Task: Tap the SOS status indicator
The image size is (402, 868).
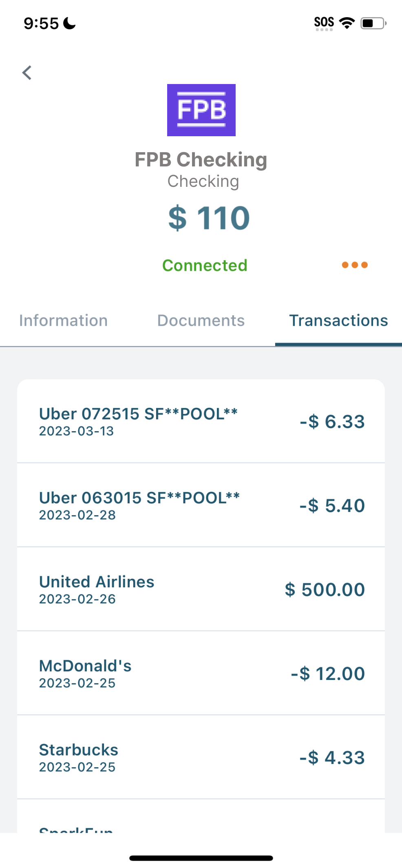Action: point(324,23)
